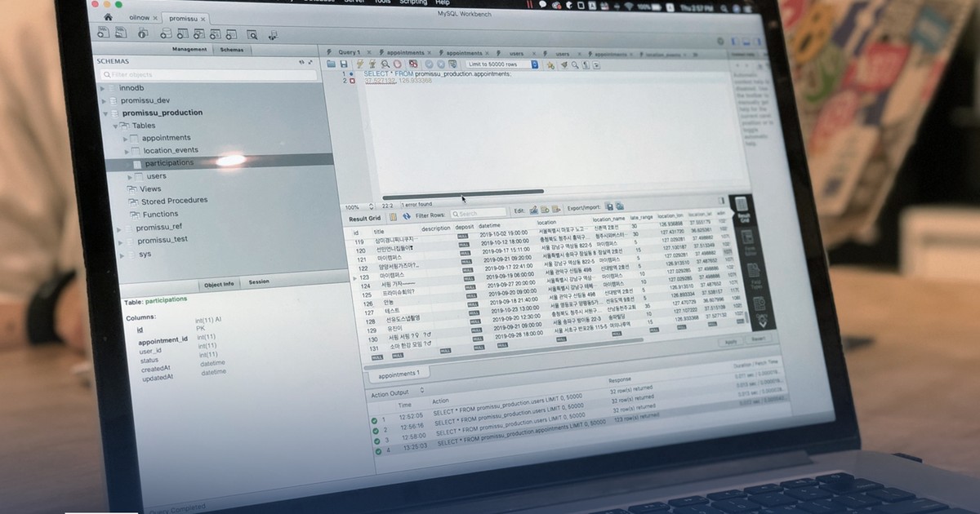The image size is (980, 514).
Task: Switch to the Query 1 tab
Action: (x=346, y=52)
